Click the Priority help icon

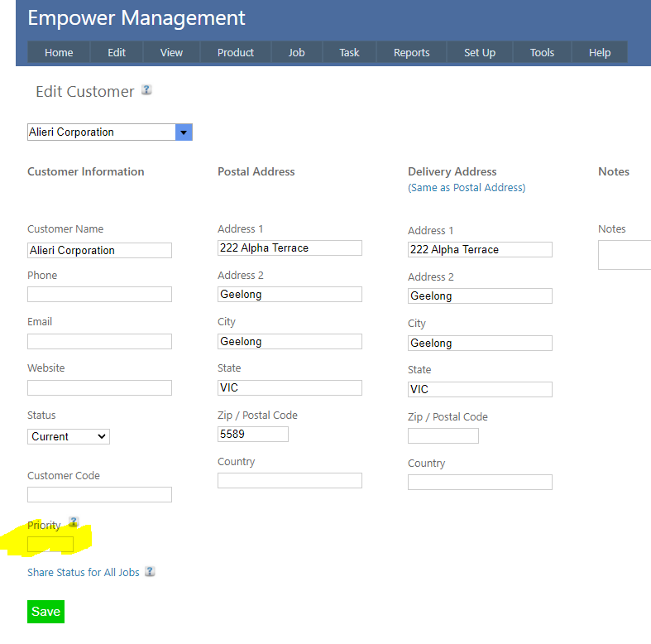pos(74,522)
